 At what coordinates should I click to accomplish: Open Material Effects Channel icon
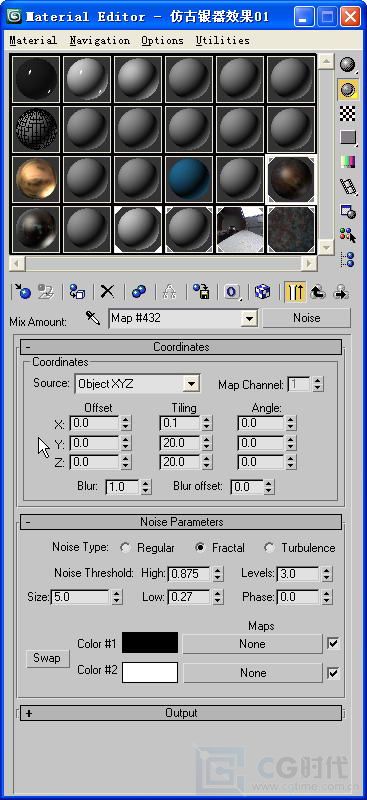(232, 292)
